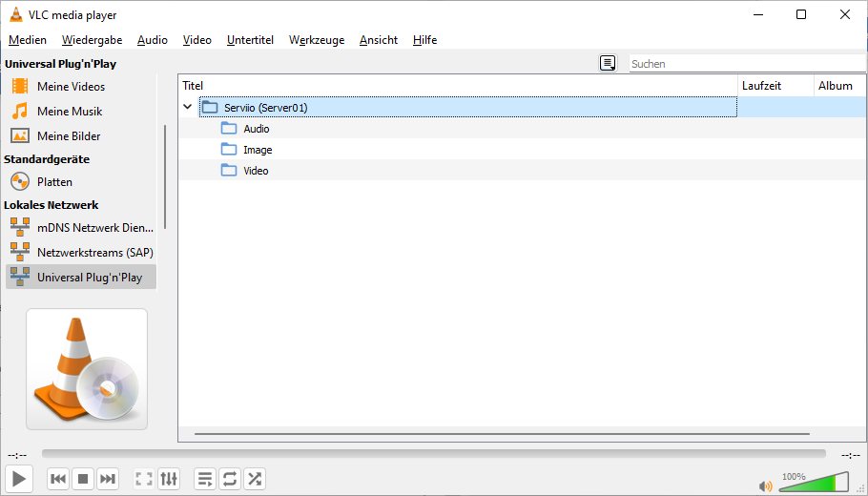The image size is (868, 496).
Task: Open the Video menu
Action: pos(197,40)
